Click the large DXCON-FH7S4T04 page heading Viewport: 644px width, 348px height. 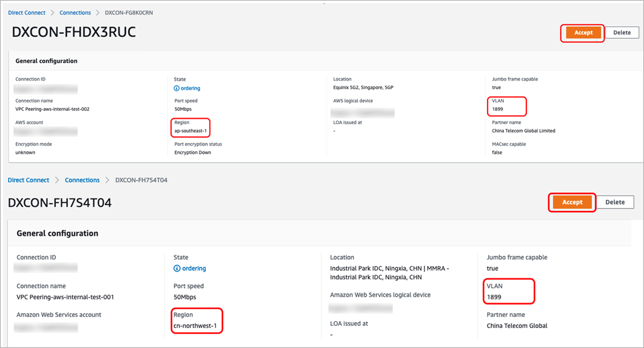pyautogui.click(x=59, y=202)
